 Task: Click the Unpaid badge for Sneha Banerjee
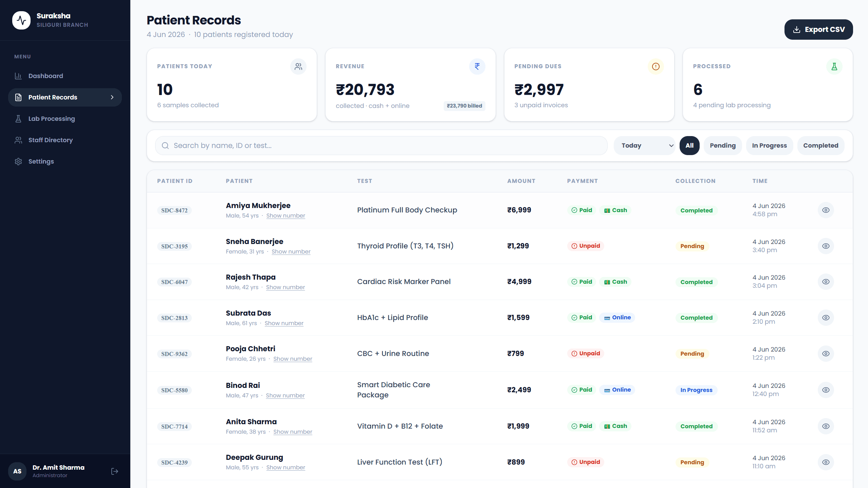[x=585, y=246]
